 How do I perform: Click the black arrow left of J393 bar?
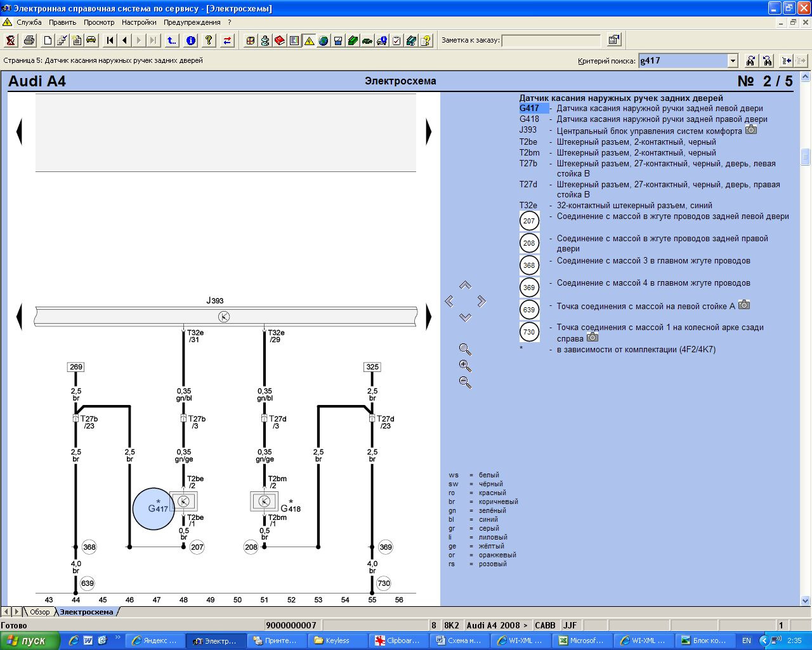(x=19, y=316)
